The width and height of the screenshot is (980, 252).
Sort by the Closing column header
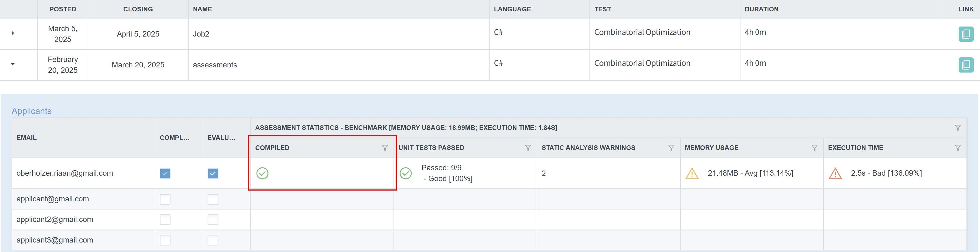138,9
